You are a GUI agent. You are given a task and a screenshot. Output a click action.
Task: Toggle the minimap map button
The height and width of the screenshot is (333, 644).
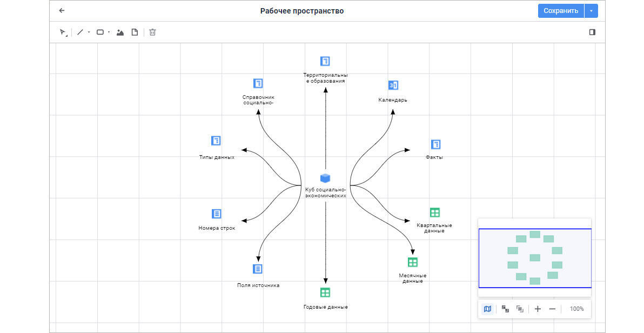(x=488, y=309)
